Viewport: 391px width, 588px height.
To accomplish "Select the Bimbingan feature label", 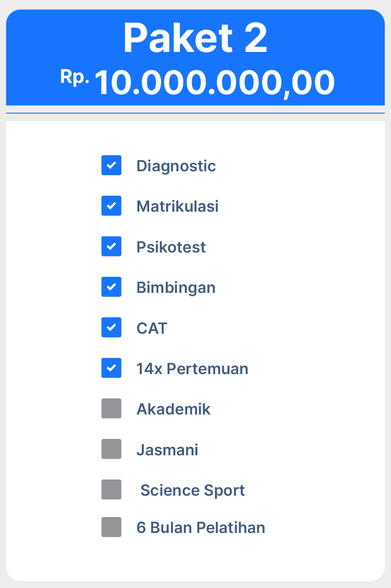I will [x=176, y=288].
